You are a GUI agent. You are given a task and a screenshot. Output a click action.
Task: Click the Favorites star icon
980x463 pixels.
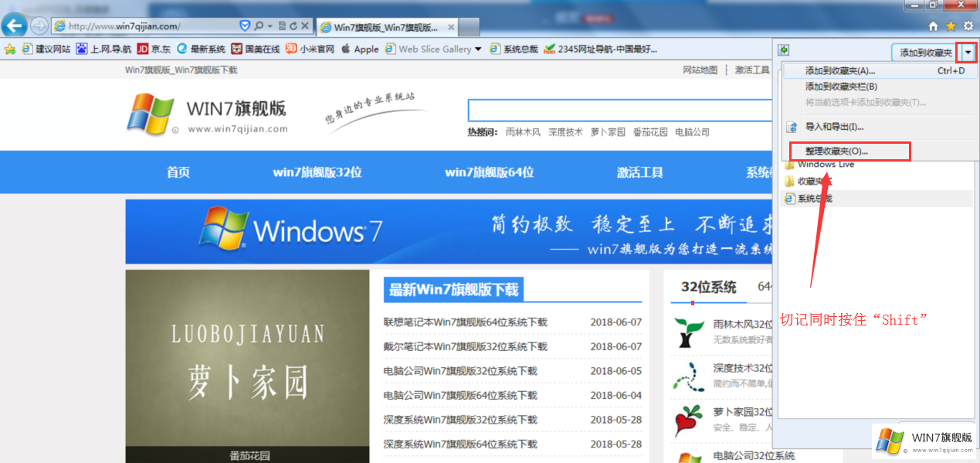coord(951,26)
